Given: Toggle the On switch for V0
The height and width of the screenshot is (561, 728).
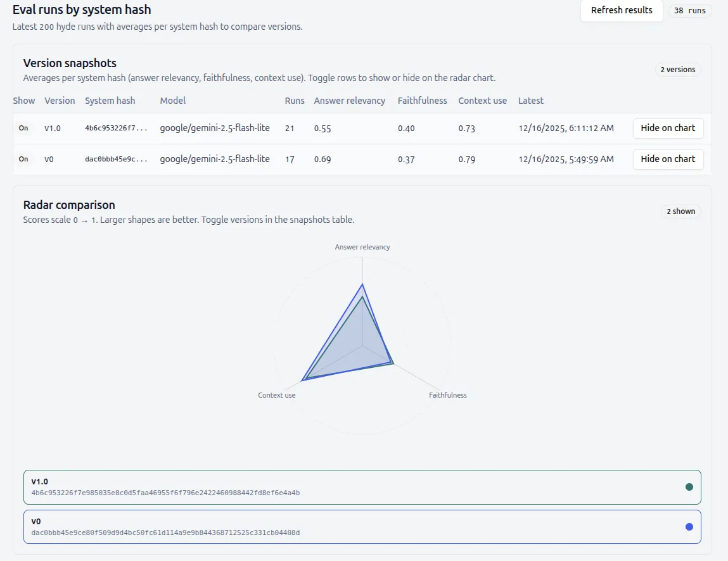Looking at the screenshot, I should 23,159.
